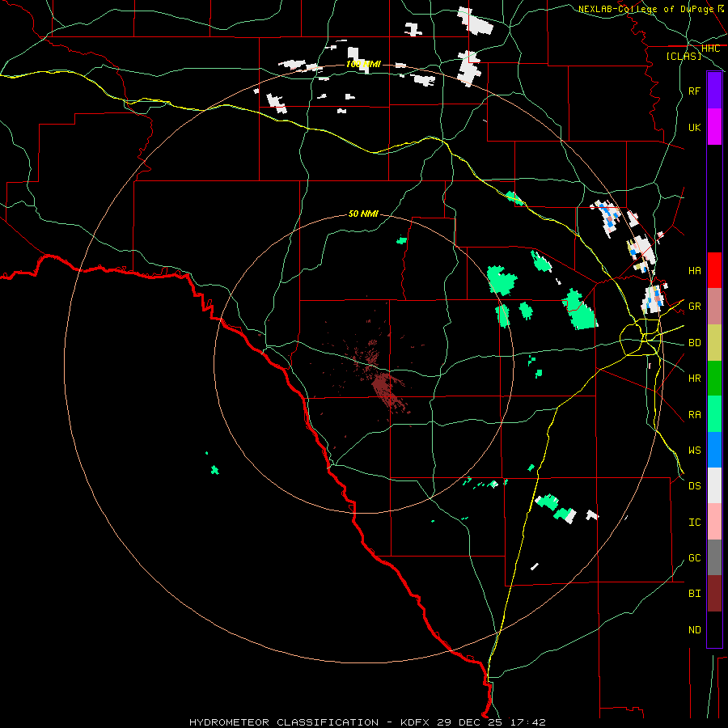Click the HA legend label
The width and height of the screenshot is (728, 728).
pyautogui.click(x=695, y=271)
